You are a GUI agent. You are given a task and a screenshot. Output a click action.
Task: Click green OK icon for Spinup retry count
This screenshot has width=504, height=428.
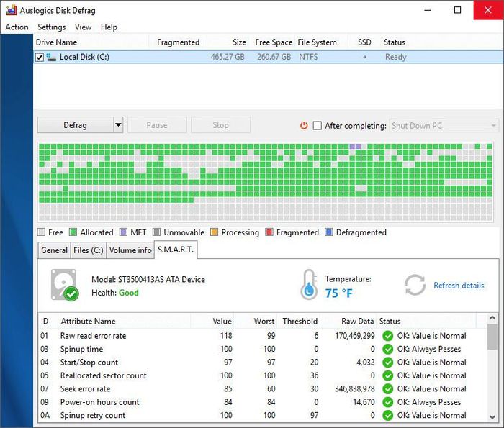coord(387,416)
